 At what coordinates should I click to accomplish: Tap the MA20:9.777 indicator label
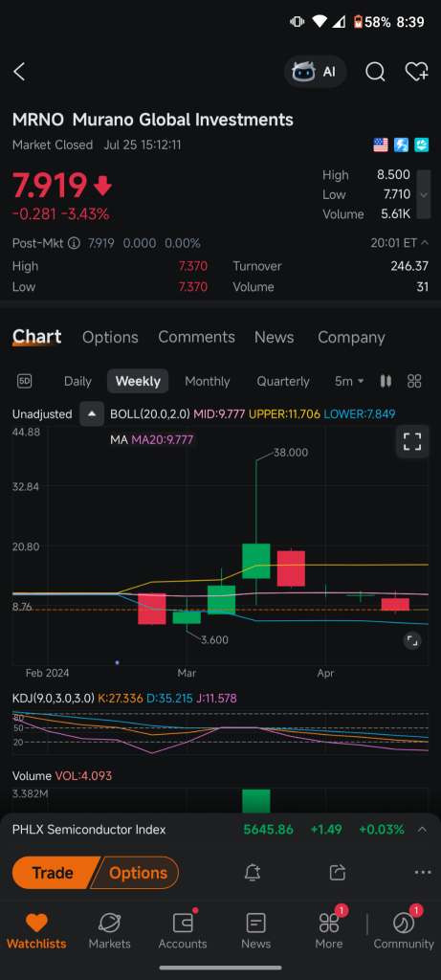click(x=163, y=440)
